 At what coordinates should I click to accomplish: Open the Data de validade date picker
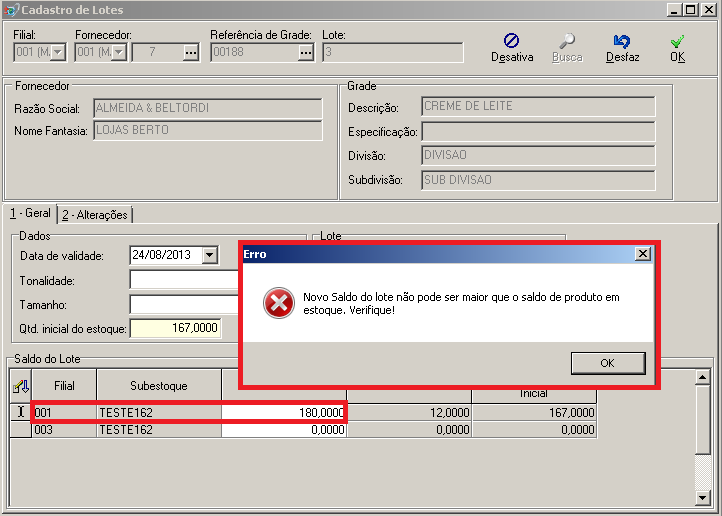click(208, 255)
